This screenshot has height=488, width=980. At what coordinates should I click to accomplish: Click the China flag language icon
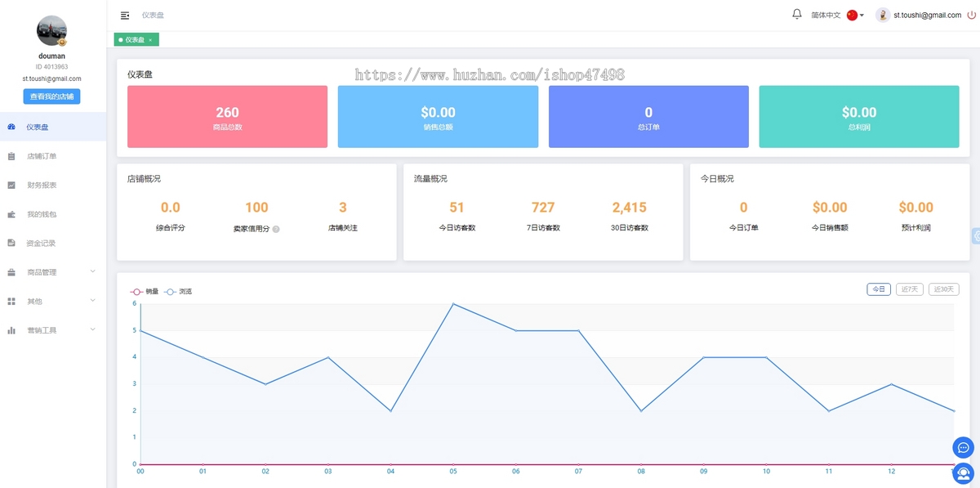[853, 15]
